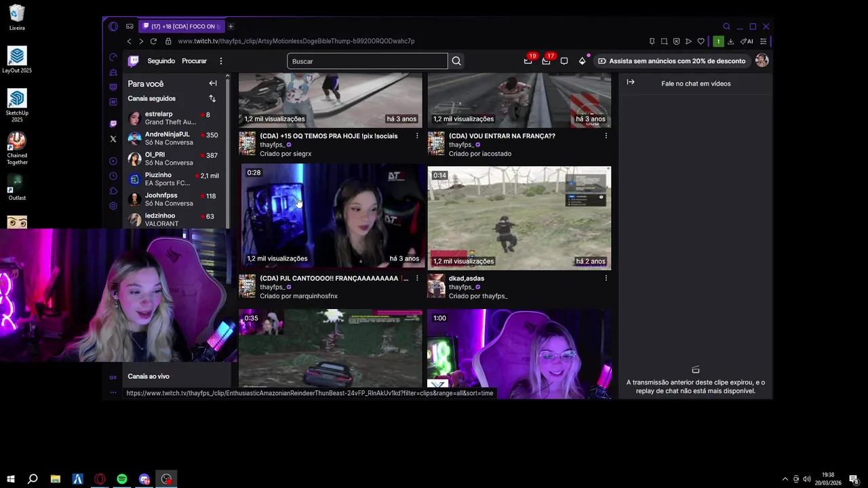Click the browser address bar URL
Viewport: 868px width, 488px height.
(296, 41)
